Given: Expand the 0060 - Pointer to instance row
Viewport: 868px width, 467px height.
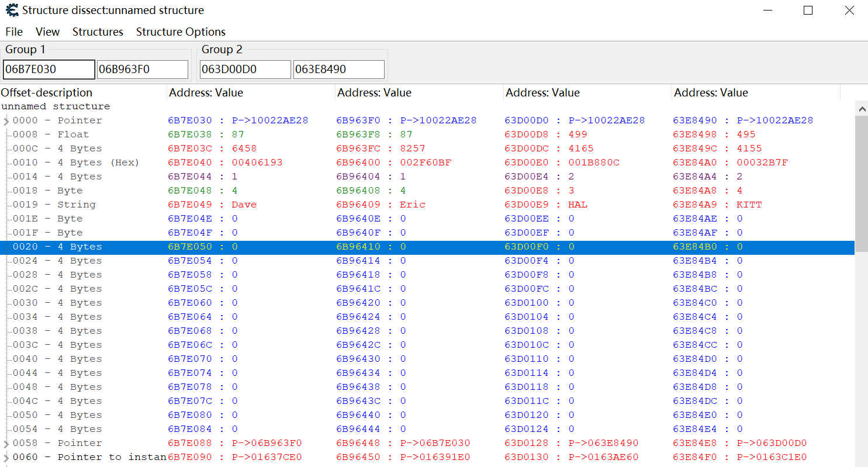Looking at the screenshot, I should 6,458.
